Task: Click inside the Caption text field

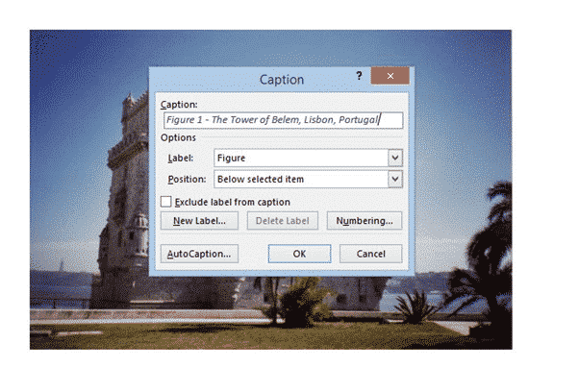Action: pyautogui.click(x=283, y=120)
